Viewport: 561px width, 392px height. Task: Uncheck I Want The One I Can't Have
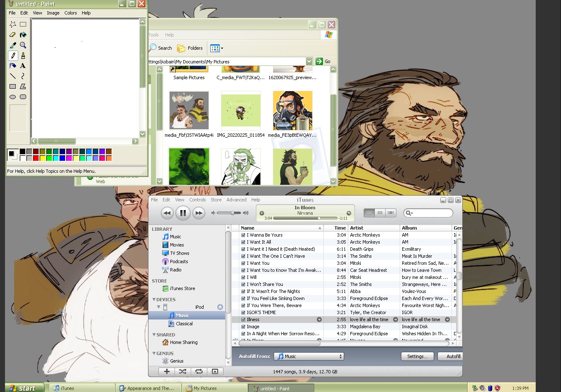pos(243,256)
